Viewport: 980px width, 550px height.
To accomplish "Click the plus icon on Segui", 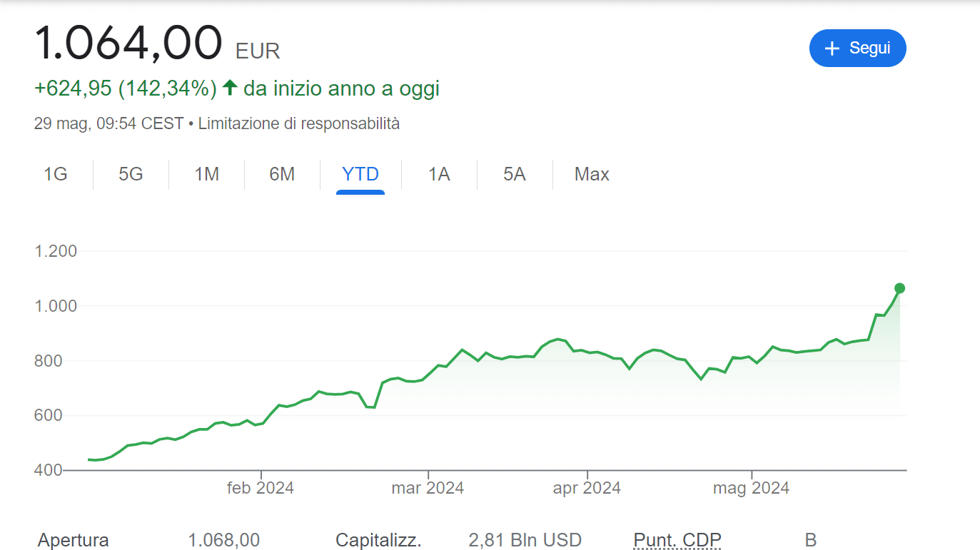I will click(x=832, y=49).
